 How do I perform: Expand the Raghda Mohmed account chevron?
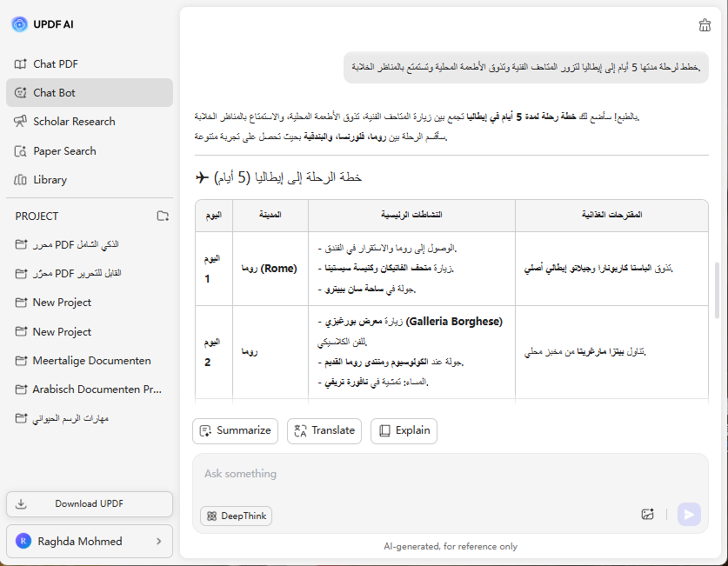[158, 541]
